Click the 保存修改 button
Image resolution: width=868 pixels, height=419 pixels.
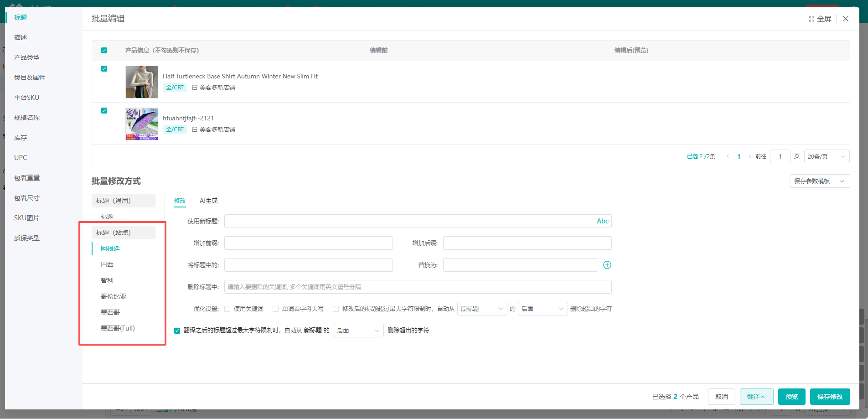830,397
